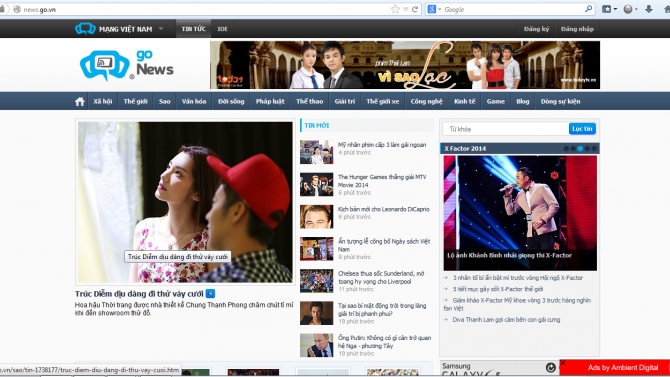Screen dimensions: 670x377
Task: Open the Thế giới xe section
Action: 383,101
